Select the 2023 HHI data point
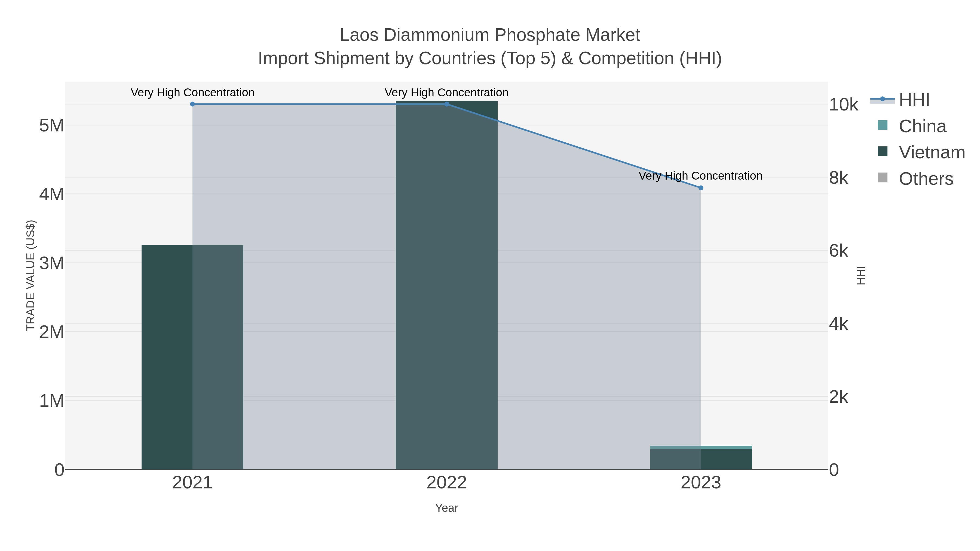 [701, 188]
